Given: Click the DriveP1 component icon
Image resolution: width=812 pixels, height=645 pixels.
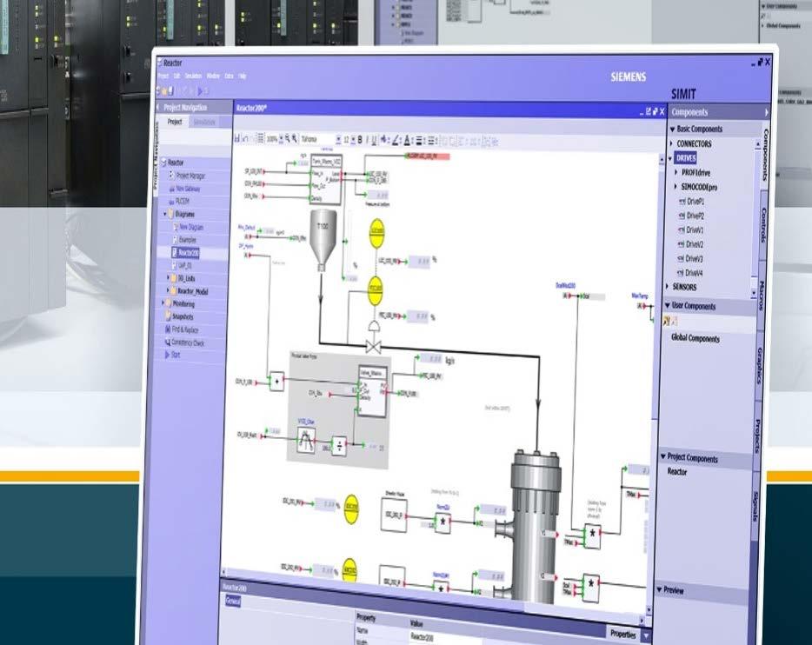Looking at the screenshot, I should coord(682,202).
